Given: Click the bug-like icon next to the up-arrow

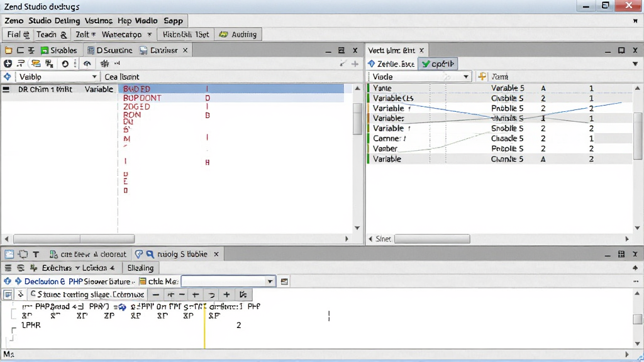Looking at the screenshot, I should coord(105,63).
